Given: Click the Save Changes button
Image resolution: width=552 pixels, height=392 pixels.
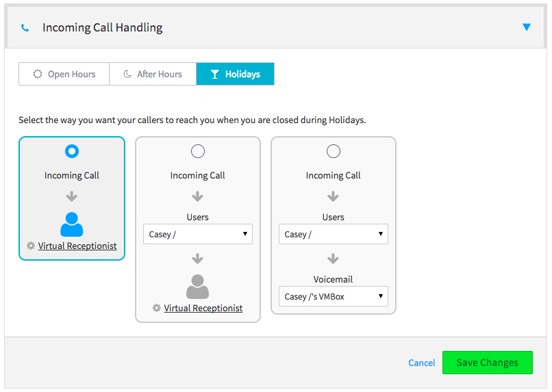Looking at the screenshot, I should (x=487, y=363).
